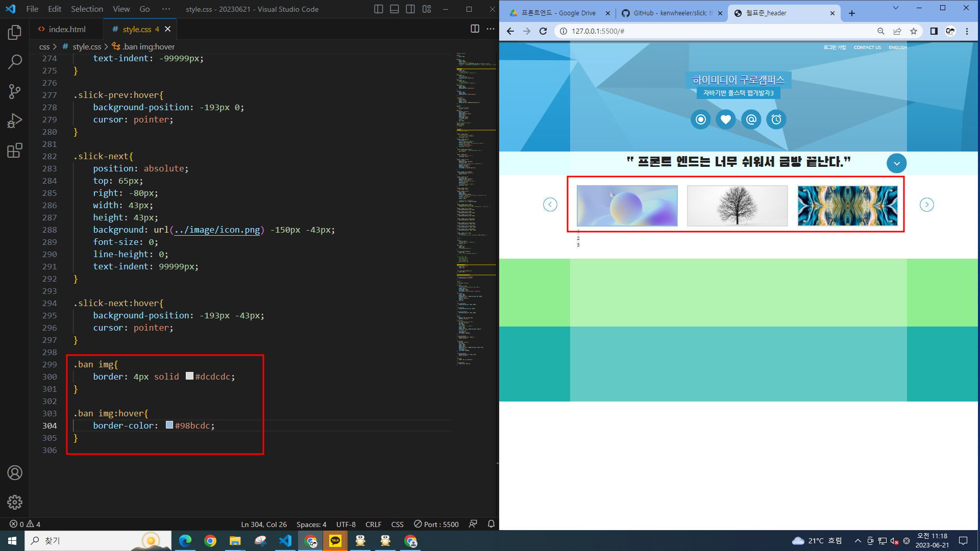Click the Accounts icon in activity bar
Image resolution: width=980 pixels, height=551 pixels.
15,473
